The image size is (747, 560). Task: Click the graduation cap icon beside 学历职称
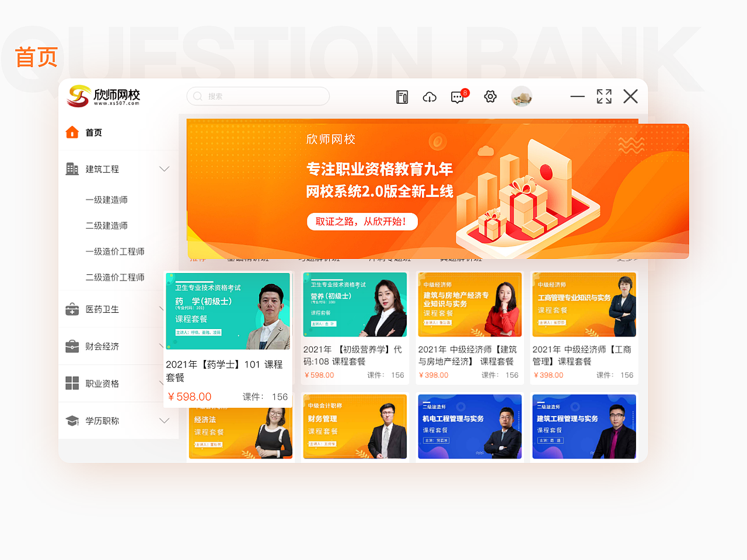click(x=72, y=421)
